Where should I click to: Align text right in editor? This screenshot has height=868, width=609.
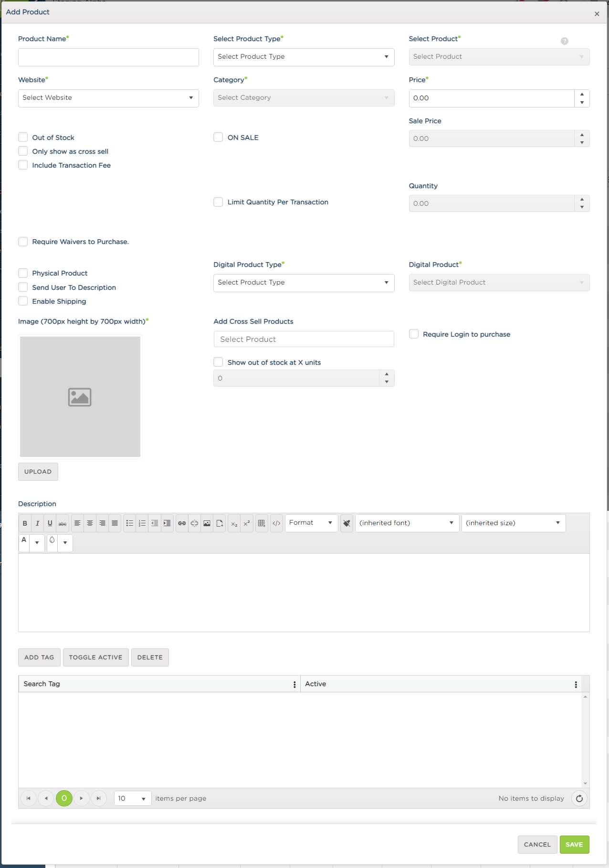(x=102, y=523)
